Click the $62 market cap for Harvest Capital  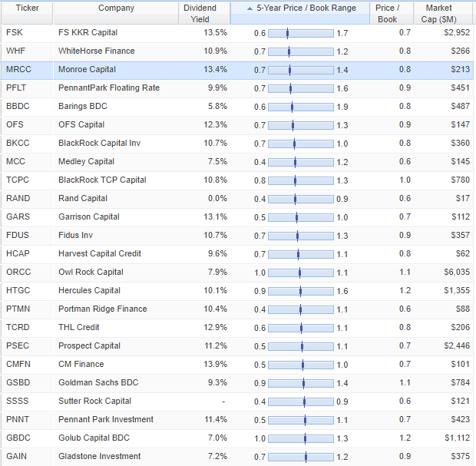[x=463, y=253]
